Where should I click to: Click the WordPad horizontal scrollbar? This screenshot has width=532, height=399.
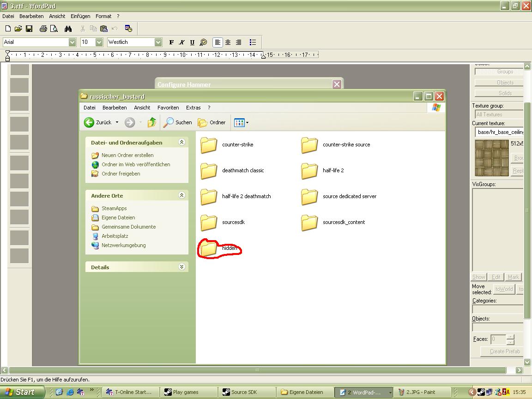(x=257, y=370)
